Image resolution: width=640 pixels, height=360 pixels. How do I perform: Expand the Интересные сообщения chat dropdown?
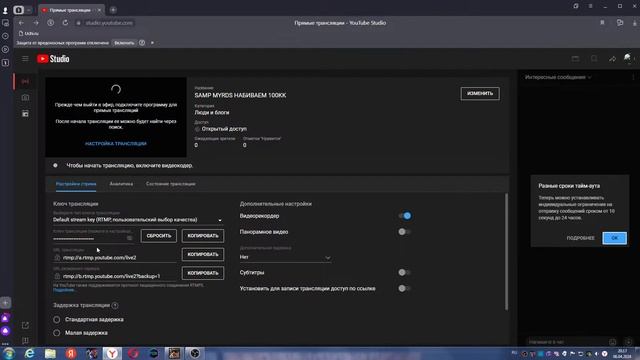pyautogui.click(x=558, y=77)
